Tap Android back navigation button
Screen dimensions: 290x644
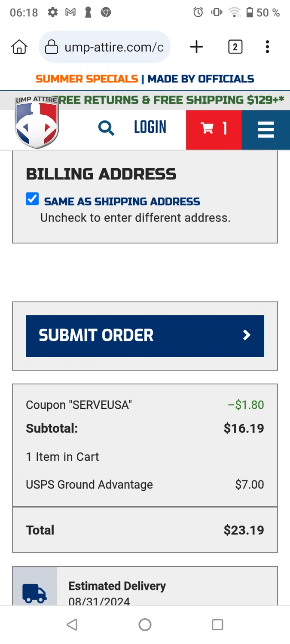[72, 625]
